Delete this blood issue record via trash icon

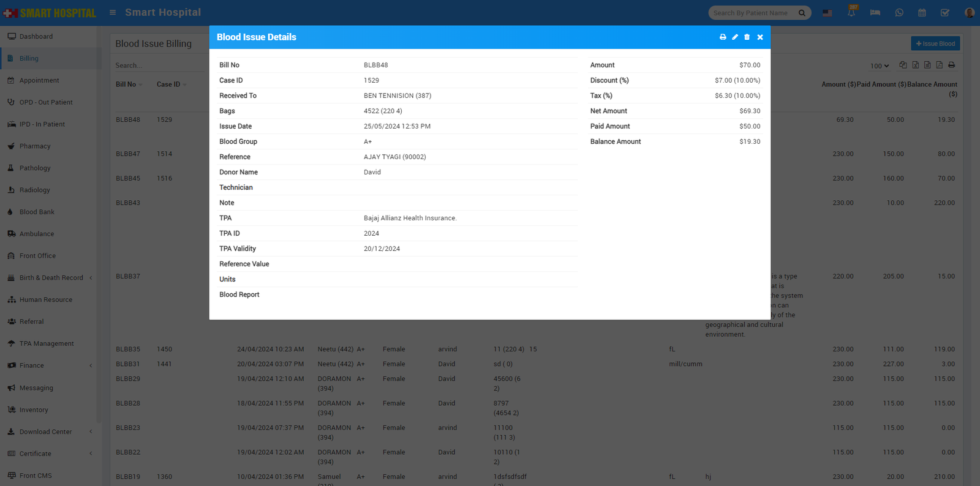coord(747,37)
